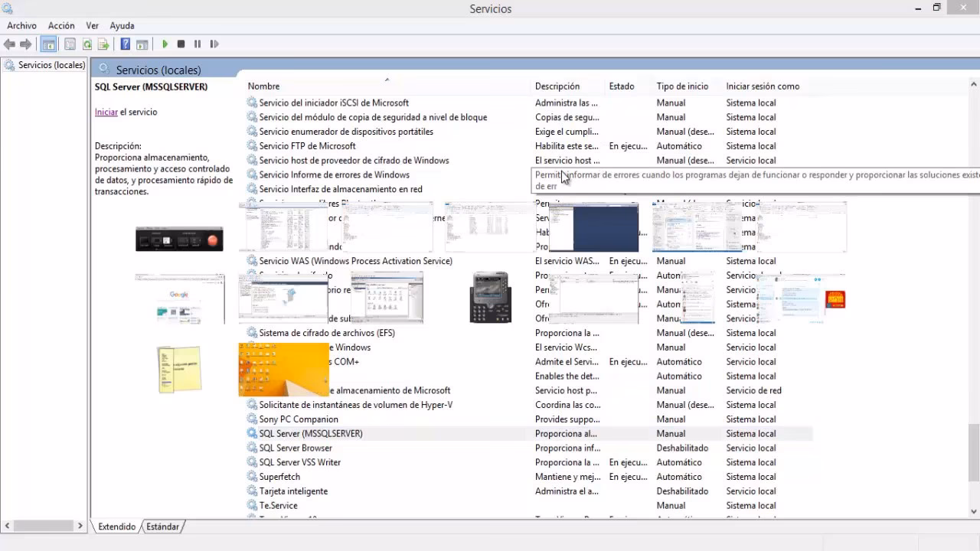This screenshot has height=551, width=980.
Task: Toggle the show/hide console tree icon
Action: (x=48, y=44)
